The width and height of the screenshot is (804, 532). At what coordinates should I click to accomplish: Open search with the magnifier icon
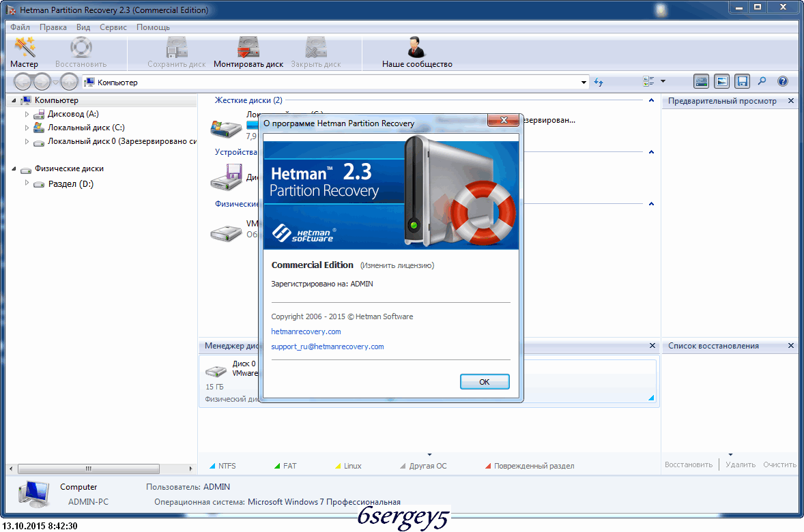click(762, 81)
